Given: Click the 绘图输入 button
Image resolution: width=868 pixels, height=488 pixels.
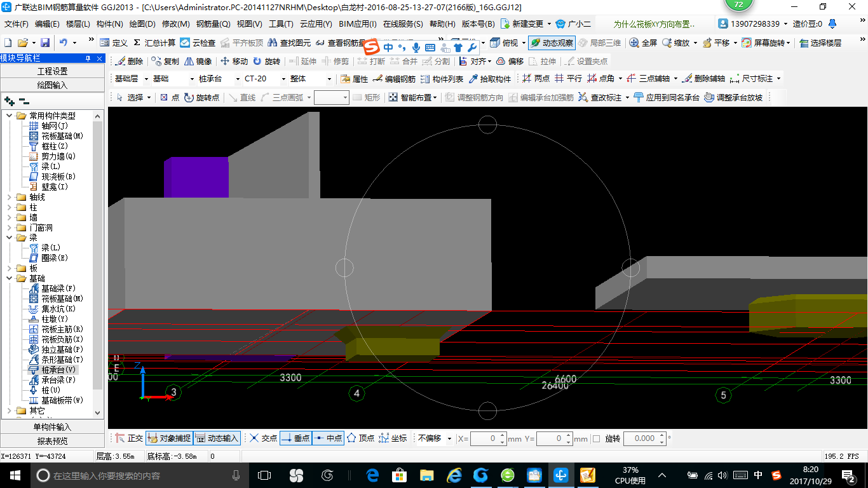Looking at the screenshot, I should coord(53,85).
